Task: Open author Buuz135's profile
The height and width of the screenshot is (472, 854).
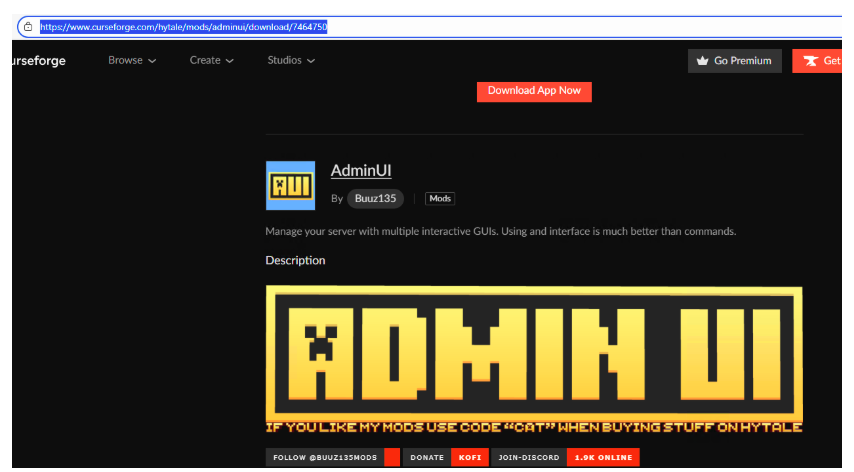Action: pyautogui.click(x=375, y=199)
